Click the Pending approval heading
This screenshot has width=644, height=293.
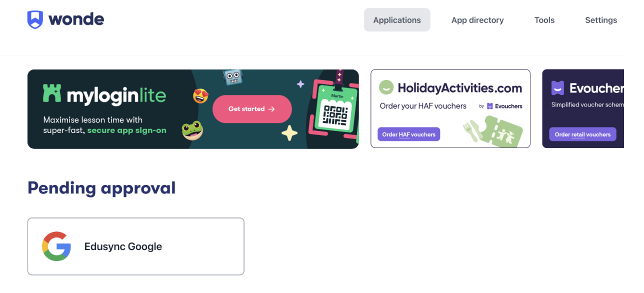point(101,187)
